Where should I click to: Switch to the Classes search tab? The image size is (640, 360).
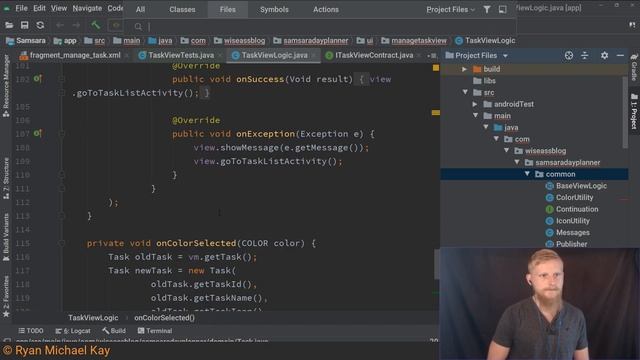click(x=182, y=9)
